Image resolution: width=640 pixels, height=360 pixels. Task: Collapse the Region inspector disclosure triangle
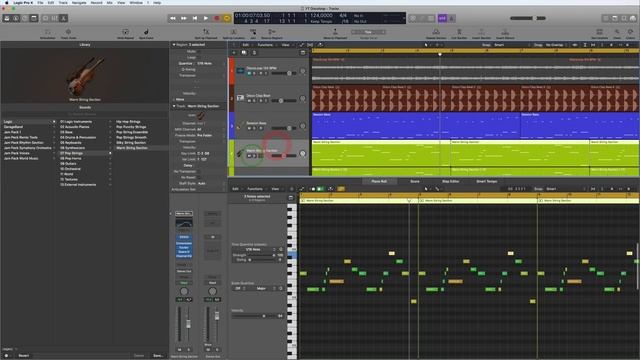[x=174, y=44]
